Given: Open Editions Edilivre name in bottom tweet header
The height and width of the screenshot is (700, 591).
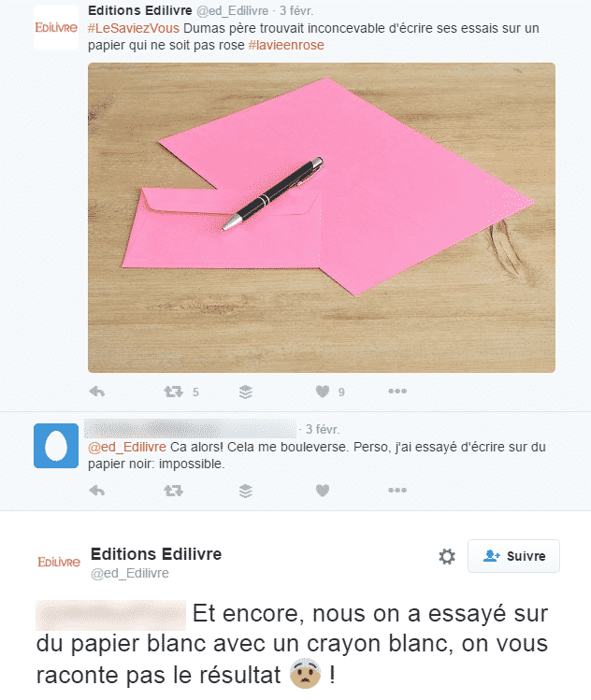Looking at the screenshot, I should click(156, 554).
